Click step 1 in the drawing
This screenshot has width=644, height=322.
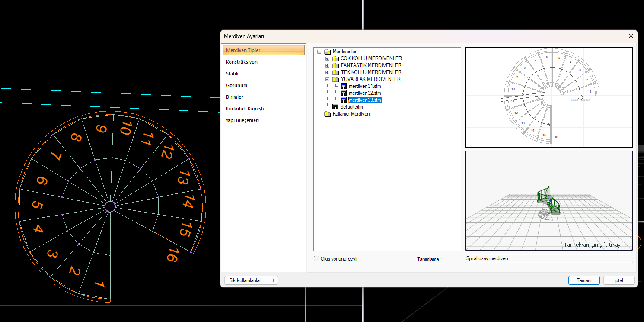99,284
